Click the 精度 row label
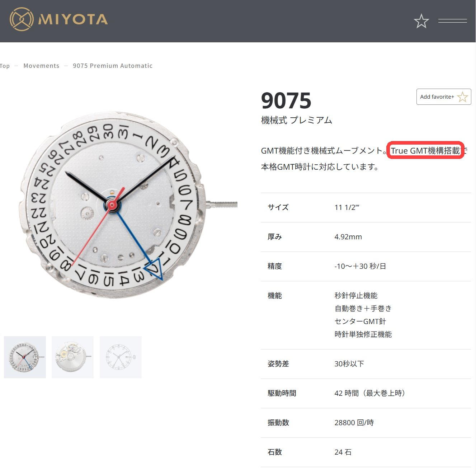The image size is (476, 474). coord(274,266)
